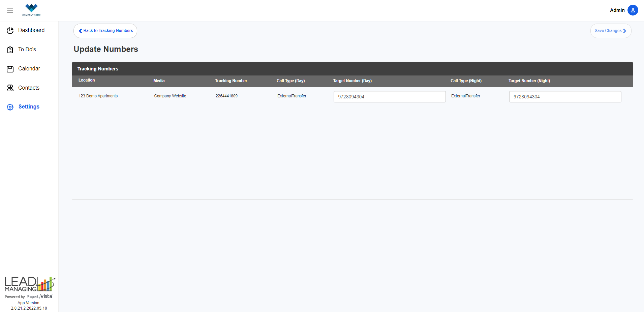This screenshot has height=312, width=644.
Task: Click the 123 Demo Apartments cell
Action: 98,96
